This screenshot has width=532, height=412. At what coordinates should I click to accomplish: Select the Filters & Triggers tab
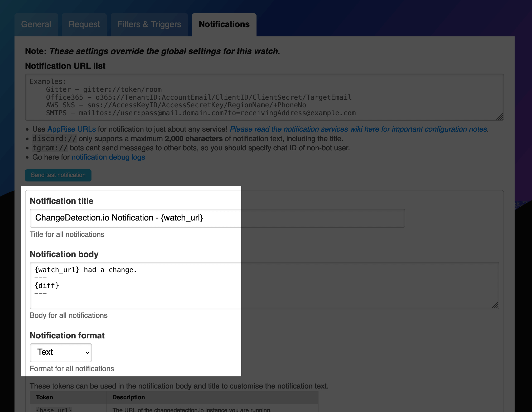pos(149,25)
